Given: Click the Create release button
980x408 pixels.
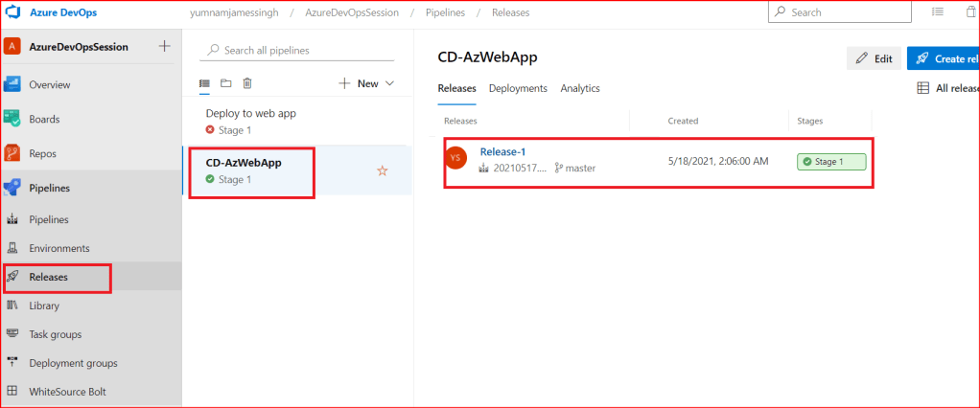Looking at the screenshot, I should pos(943,58).
